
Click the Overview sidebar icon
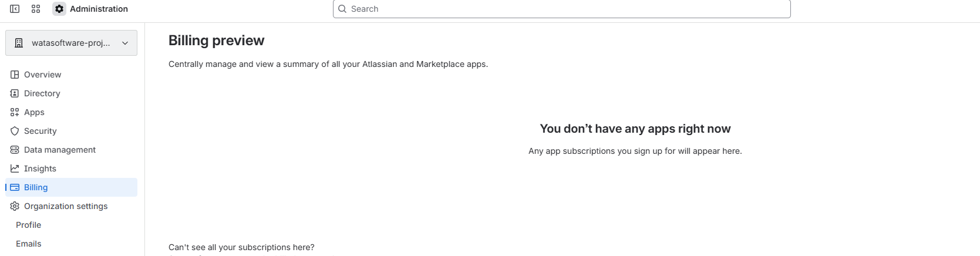pyautogui.click(x=15, y=75)
